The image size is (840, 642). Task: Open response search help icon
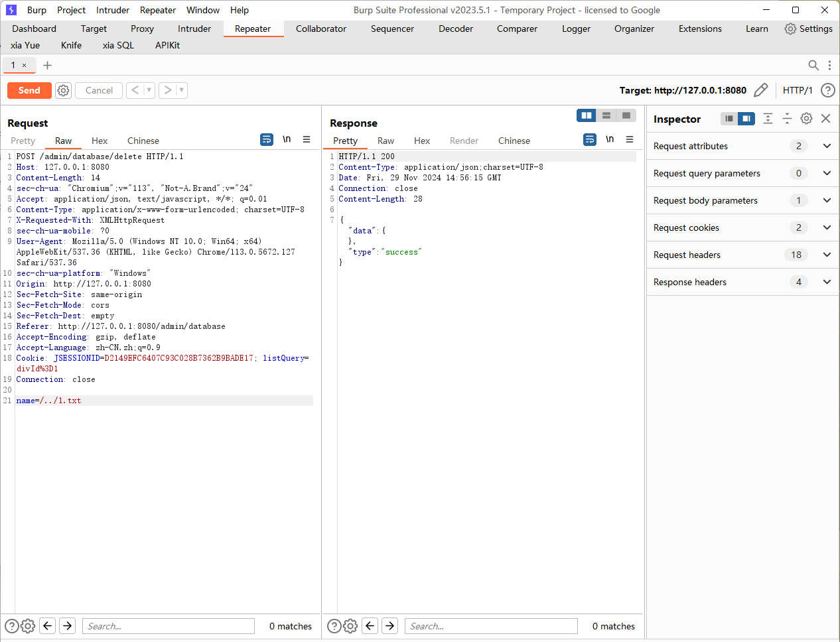(x=334, y=625)
